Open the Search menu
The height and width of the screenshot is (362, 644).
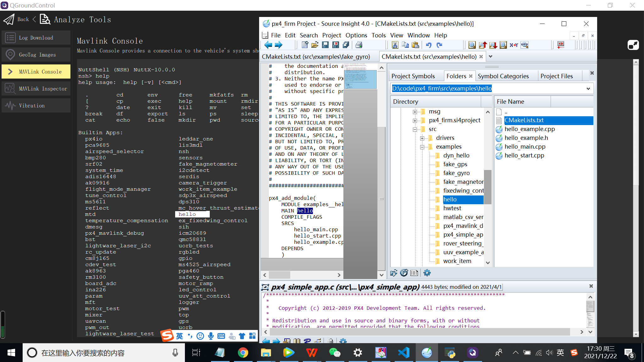click(x=308, y=35)
